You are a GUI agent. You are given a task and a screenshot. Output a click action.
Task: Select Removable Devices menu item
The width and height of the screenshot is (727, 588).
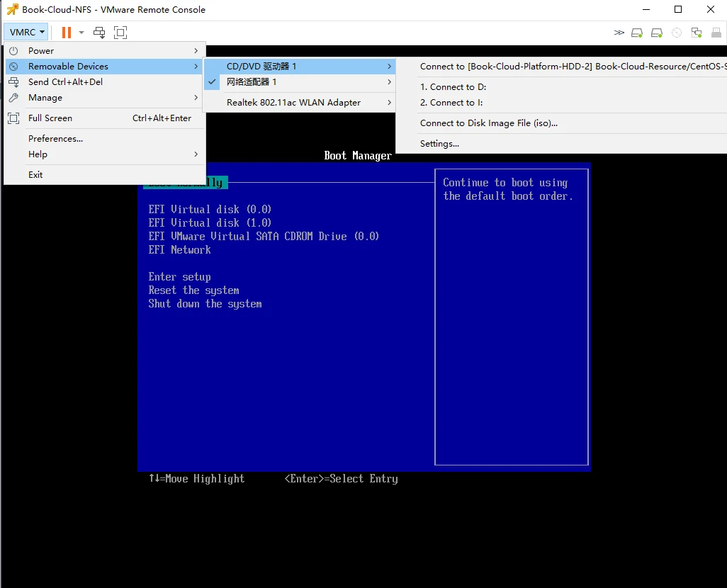[105, 67]
